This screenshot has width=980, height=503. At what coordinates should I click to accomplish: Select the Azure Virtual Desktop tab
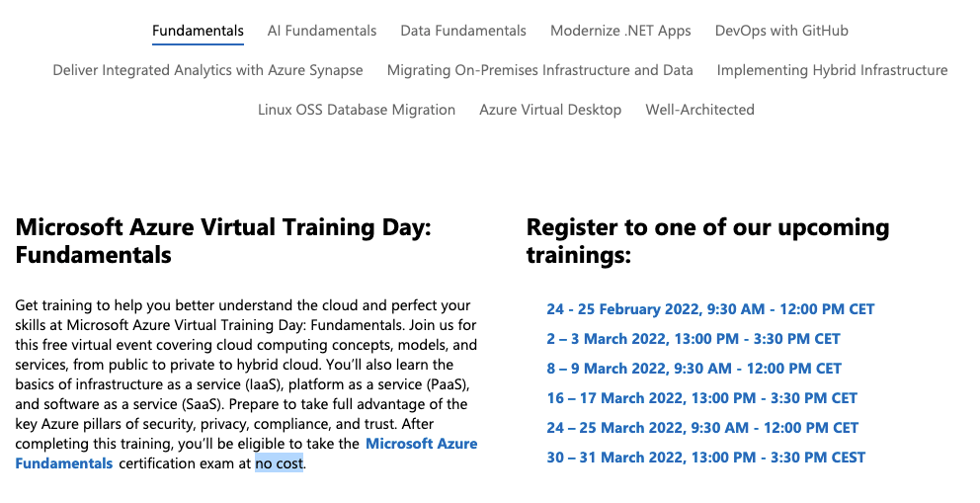coord(550,110)
